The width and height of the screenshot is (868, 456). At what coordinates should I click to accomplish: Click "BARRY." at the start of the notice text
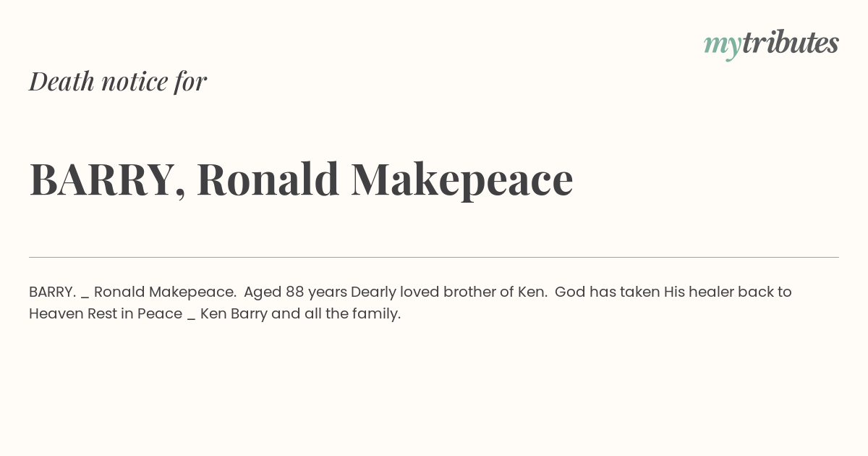pos(52,292)
